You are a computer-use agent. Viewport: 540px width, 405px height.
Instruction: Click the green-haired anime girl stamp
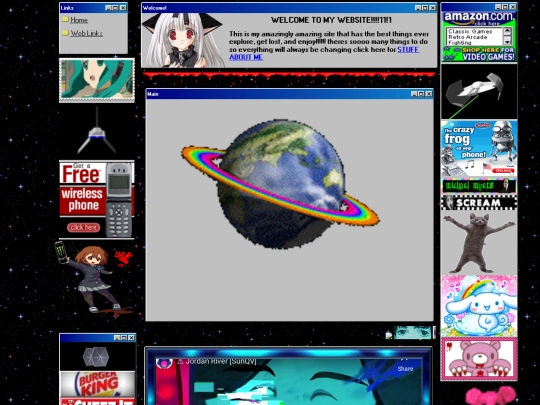coord(97,80)
